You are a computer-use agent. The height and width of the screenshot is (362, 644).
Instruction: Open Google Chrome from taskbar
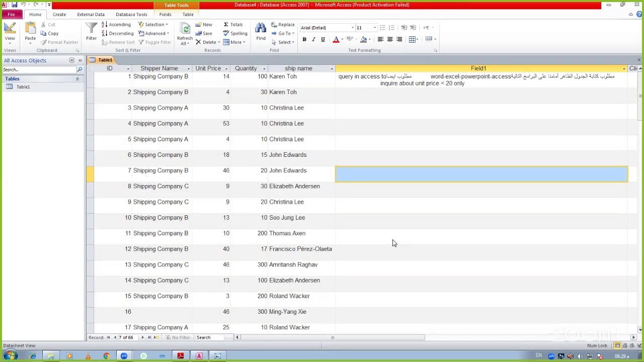[x=106, y=356]
